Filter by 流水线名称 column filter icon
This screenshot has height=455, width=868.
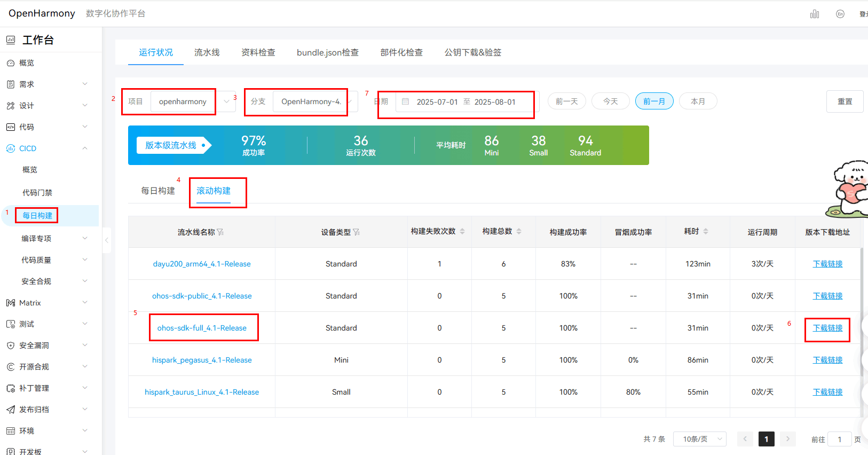tap(220, 232)
